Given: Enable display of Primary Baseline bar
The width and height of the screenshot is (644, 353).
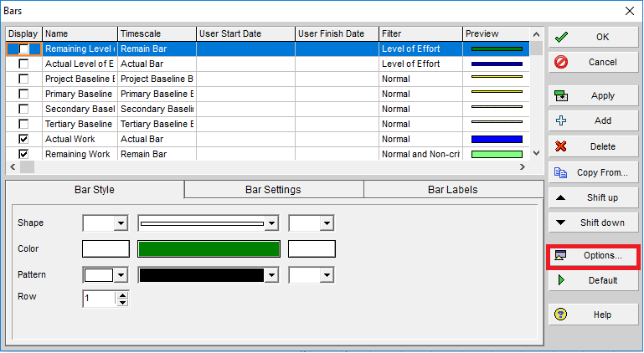Looking at the screenshot, I should coord(23,94).
